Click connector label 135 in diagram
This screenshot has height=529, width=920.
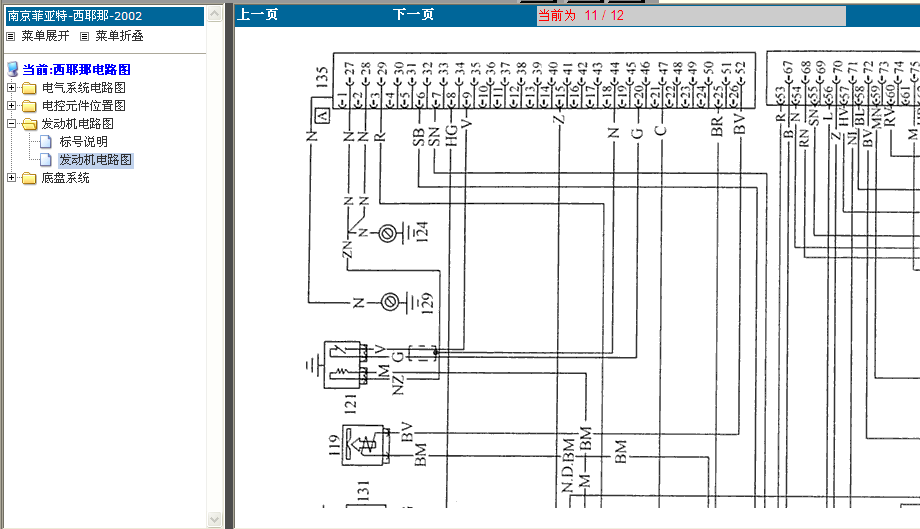[x=322, y=77]
